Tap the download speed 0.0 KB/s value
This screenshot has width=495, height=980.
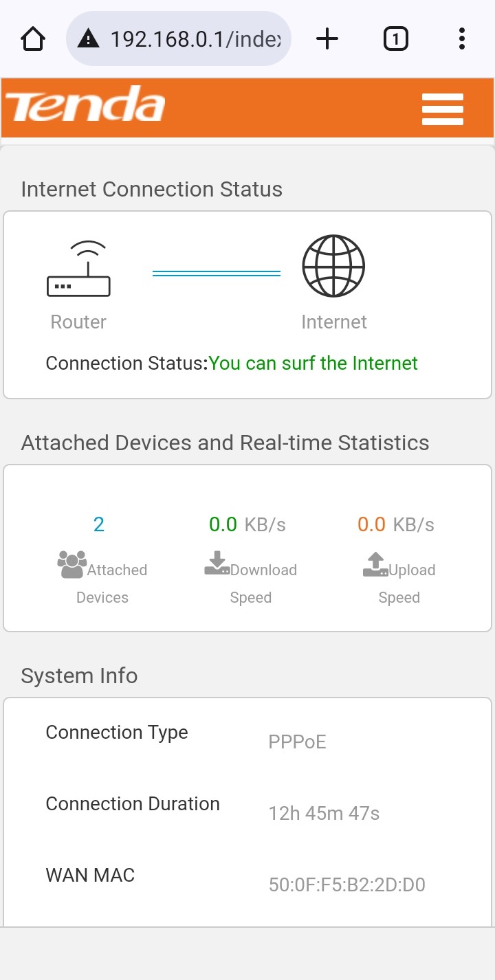[247, 525]
